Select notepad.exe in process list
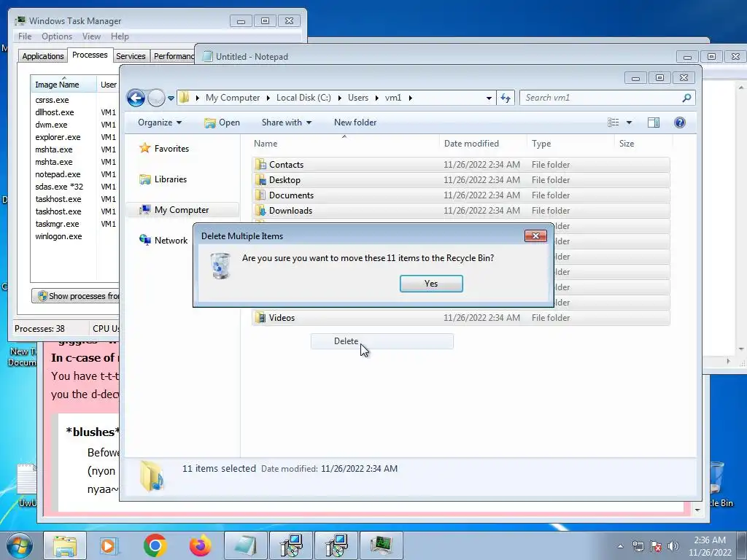Screen dimensions: 747x560 pyautogui.click(x=58, y=174)
